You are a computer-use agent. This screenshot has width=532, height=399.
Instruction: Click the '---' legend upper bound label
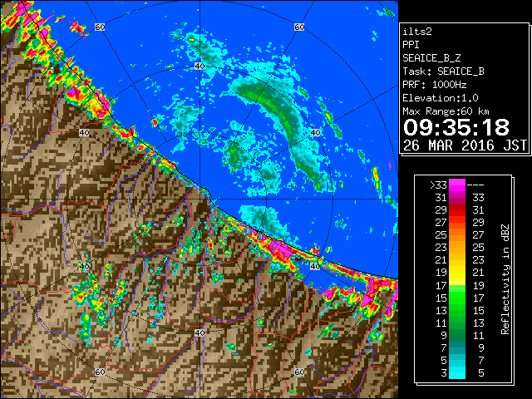point(475,185)
